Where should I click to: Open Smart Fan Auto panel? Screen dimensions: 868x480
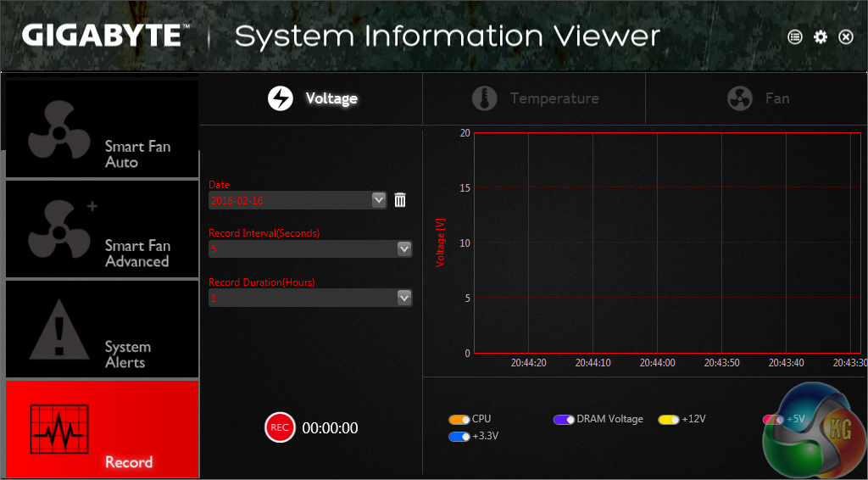[x=102, y=128]
